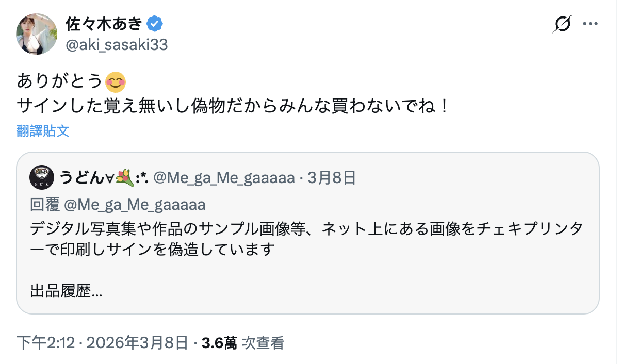Click the quoted post's 3月8日 date
Screen dimensions: 620x364
point(332,178)
